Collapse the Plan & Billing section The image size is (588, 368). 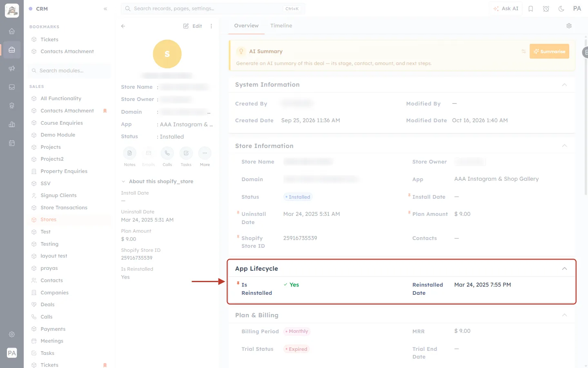pyautogui.click(x=564, y=315)
